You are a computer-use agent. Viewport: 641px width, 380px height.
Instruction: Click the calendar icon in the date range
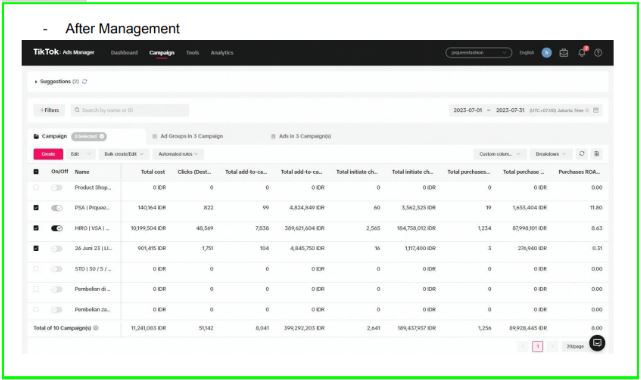point(596,110)
